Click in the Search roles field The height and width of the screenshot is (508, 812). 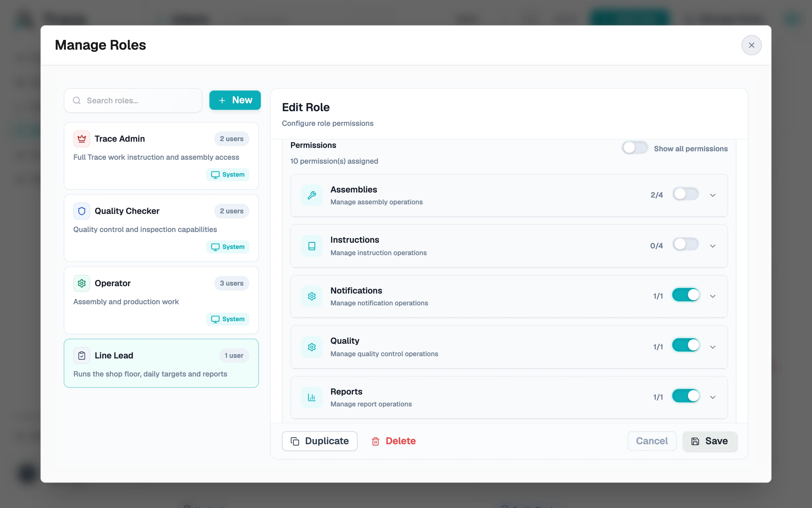click(x=133, y=100)
